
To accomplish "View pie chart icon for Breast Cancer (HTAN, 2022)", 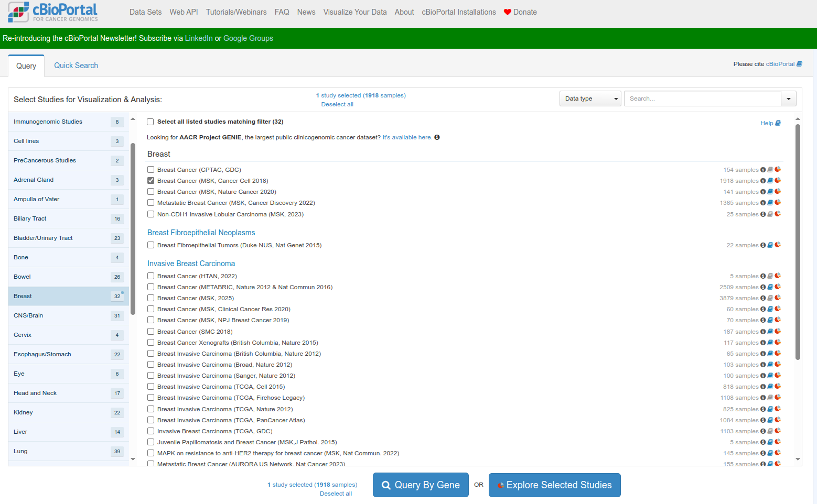I will 778,276.
